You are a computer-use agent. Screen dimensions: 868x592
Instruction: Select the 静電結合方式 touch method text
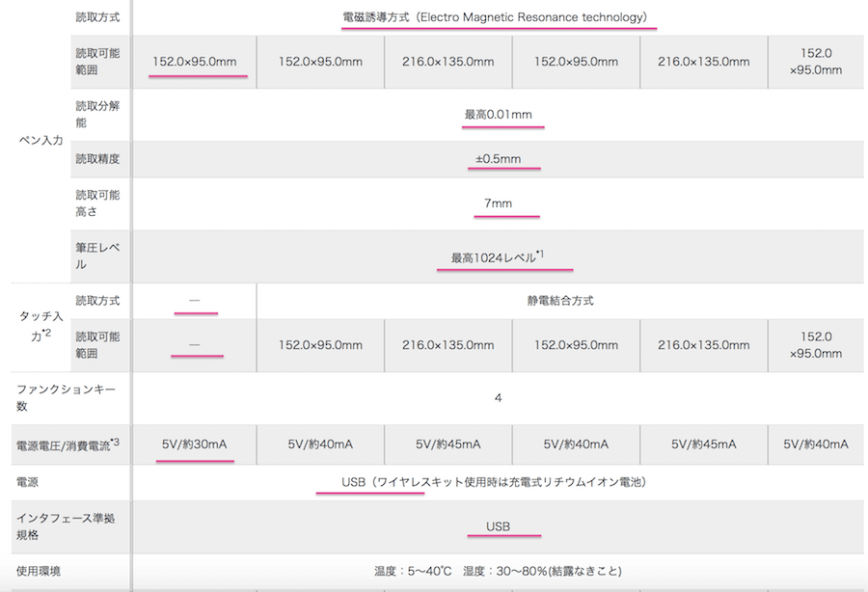tap(559, 301)
